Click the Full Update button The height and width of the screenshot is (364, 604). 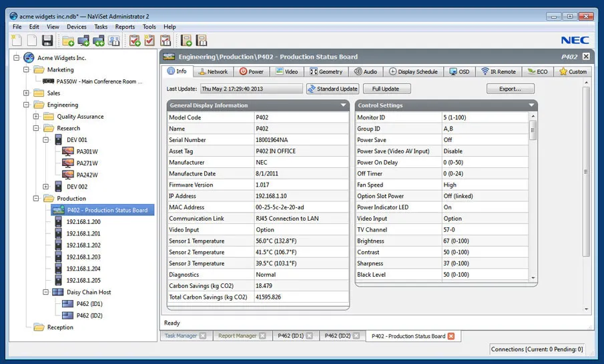click(386, 89)
